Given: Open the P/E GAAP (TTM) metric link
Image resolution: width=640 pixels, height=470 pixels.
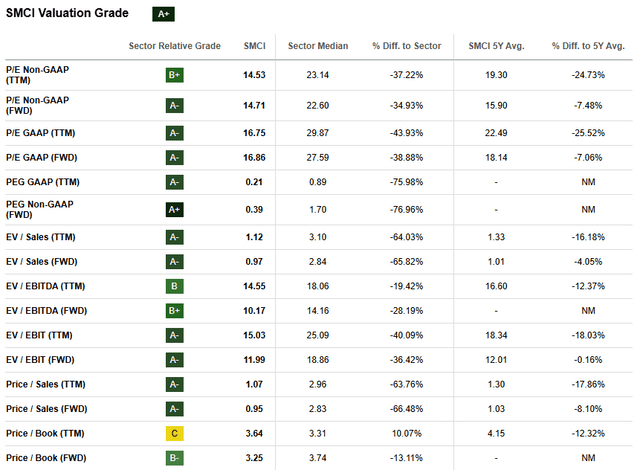Looking at the screenshot, I should click(42, 133).
